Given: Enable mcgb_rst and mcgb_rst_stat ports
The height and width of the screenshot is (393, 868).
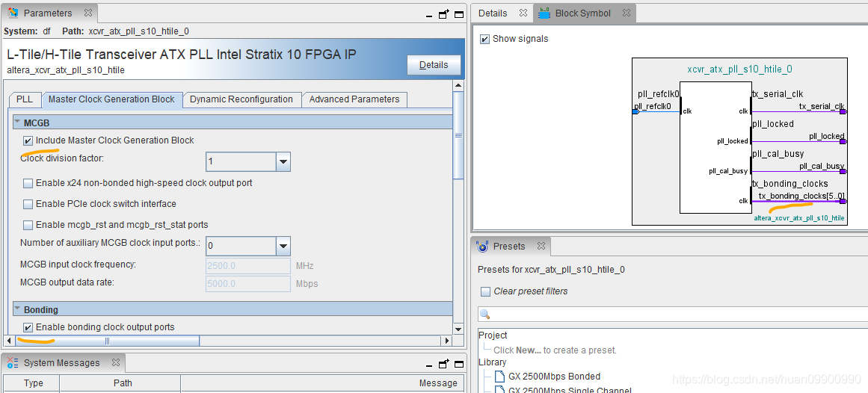Looking at the screenshot, I should 28,226.
